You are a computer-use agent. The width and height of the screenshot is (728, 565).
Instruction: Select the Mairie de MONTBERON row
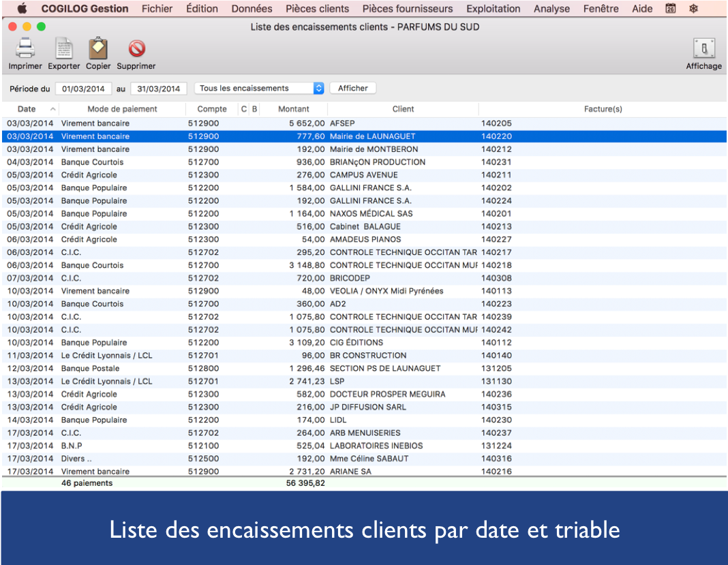point(364,149)
